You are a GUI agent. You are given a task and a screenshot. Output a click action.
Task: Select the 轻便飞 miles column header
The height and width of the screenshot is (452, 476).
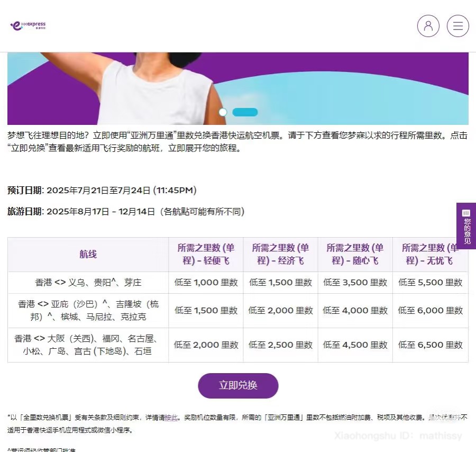206,255
